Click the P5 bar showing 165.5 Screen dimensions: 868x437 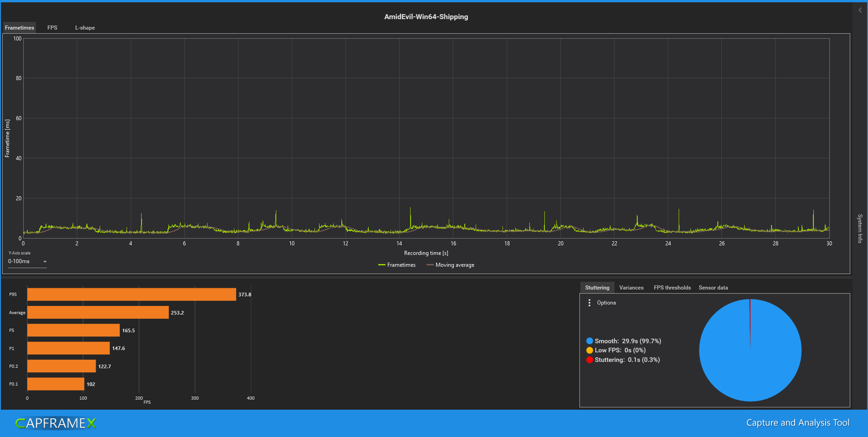(73, 330)
